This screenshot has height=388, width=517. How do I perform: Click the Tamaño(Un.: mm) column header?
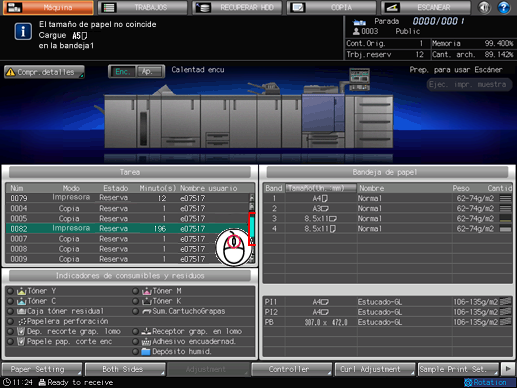(321, 188)
